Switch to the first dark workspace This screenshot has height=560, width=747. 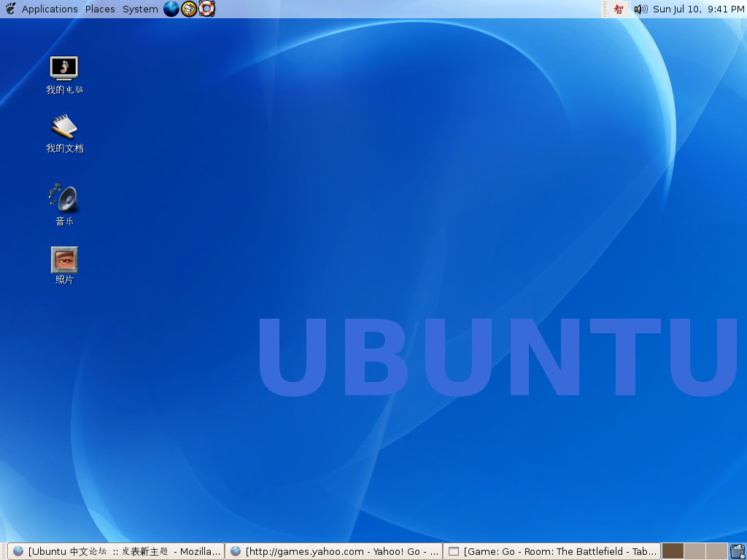point(673,551)
